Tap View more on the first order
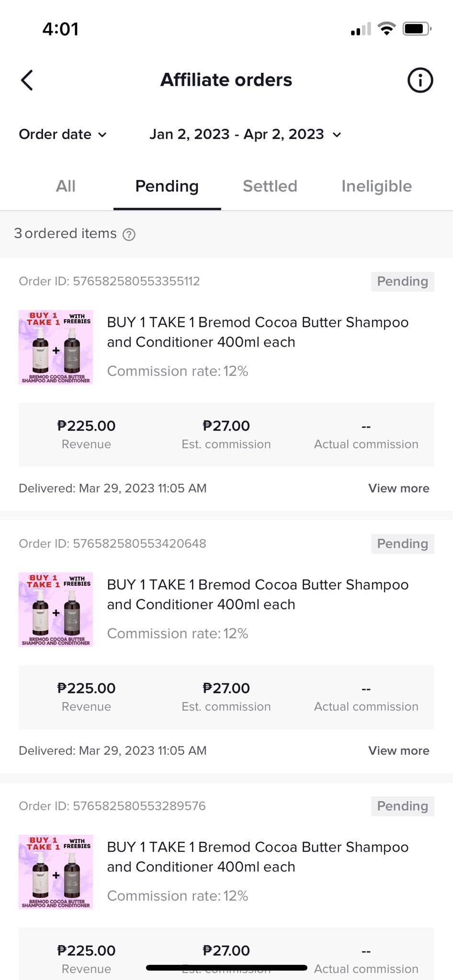Screen dimensions: 453x980 coord(398,488)
